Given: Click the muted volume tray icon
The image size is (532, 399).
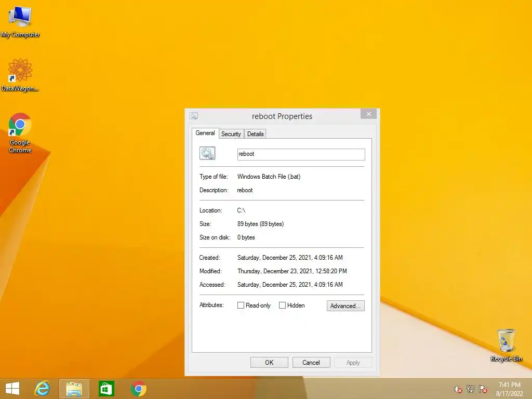Looking at the screenshot, I should [458, 389].
